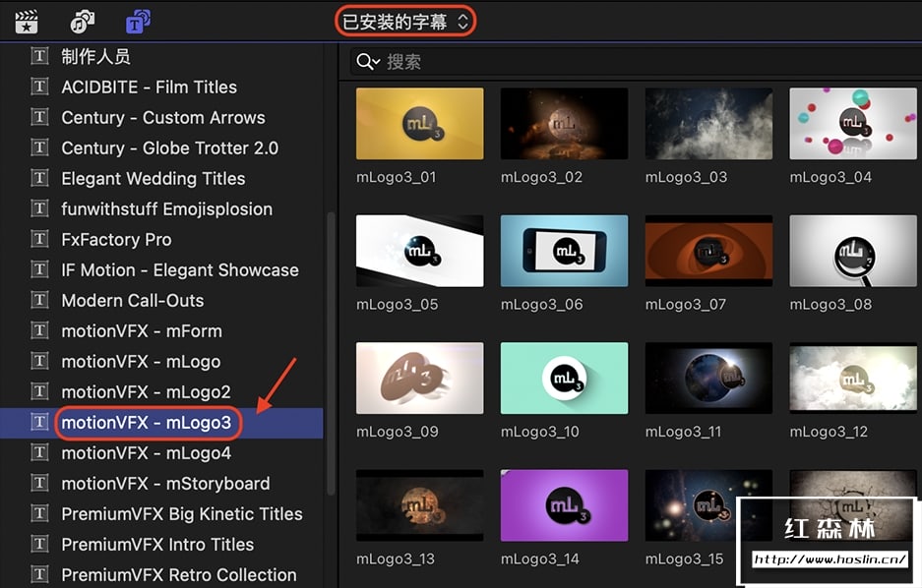Click the T icon beside motionVFX - mLogo3
The image size is (922, 588).
coord(39,423)
